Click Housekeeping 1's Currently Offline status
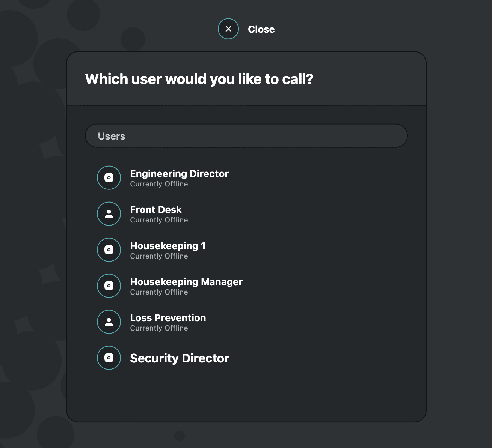492x448 pixels. 159,256
